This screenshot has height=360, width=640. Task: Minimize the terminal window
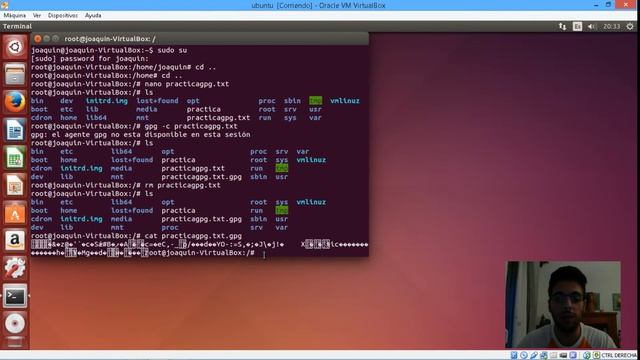pos(47,39)
